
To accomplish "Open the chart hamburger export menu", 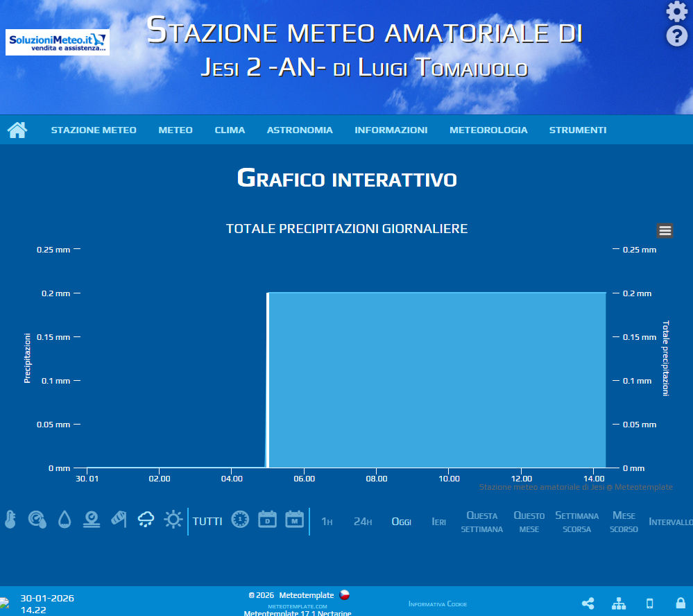I will (x=665, y=231).
